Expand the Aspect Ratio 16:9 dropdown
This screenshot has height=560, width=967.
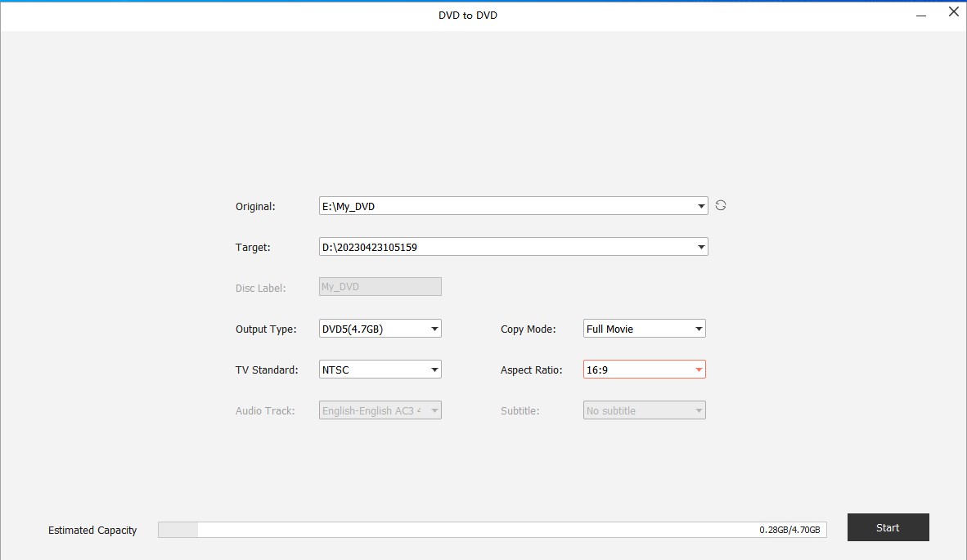pyautogui.click(x=645, y=370)
